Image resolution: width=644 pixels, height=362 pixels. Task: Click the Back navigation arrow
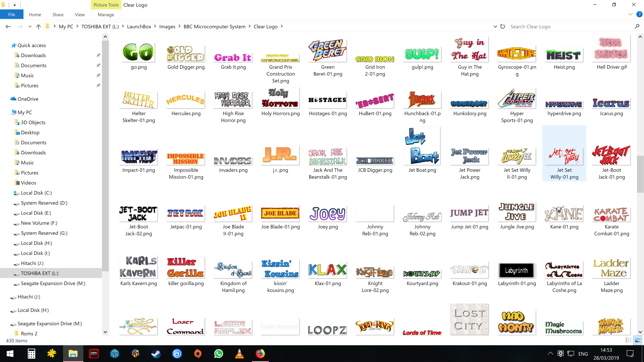tap(8, 26)
